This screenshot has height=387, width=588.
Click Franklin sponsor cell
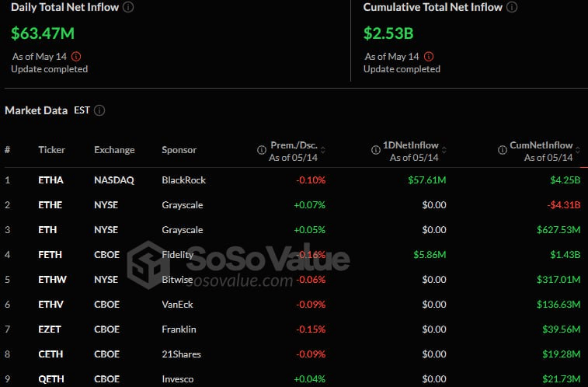point(179,329)
